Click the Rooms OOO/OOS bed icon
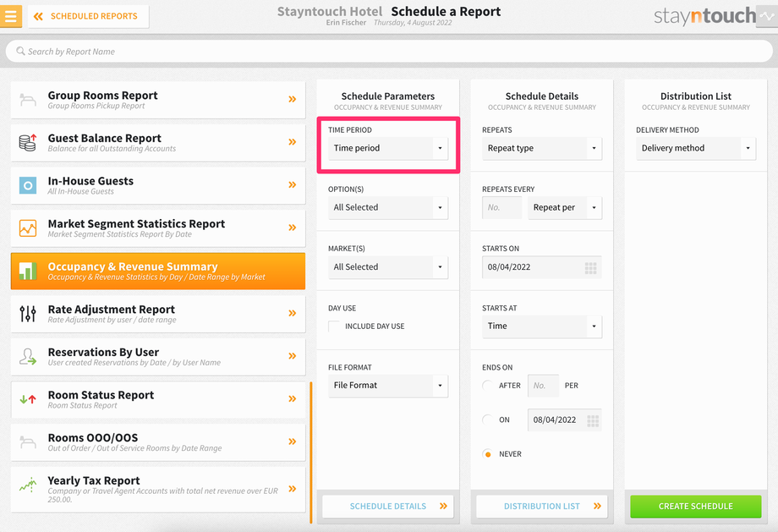This screenshot has height=532, width=778. tap(28, 442)
